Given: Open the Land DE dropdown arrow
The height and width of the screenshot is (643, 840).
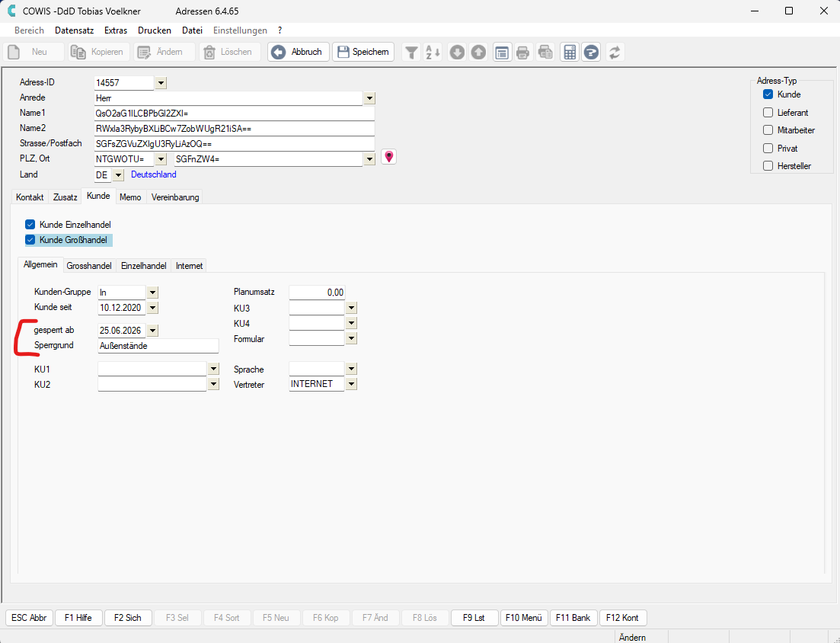Looking at the screenshot, I should point(118,175).
